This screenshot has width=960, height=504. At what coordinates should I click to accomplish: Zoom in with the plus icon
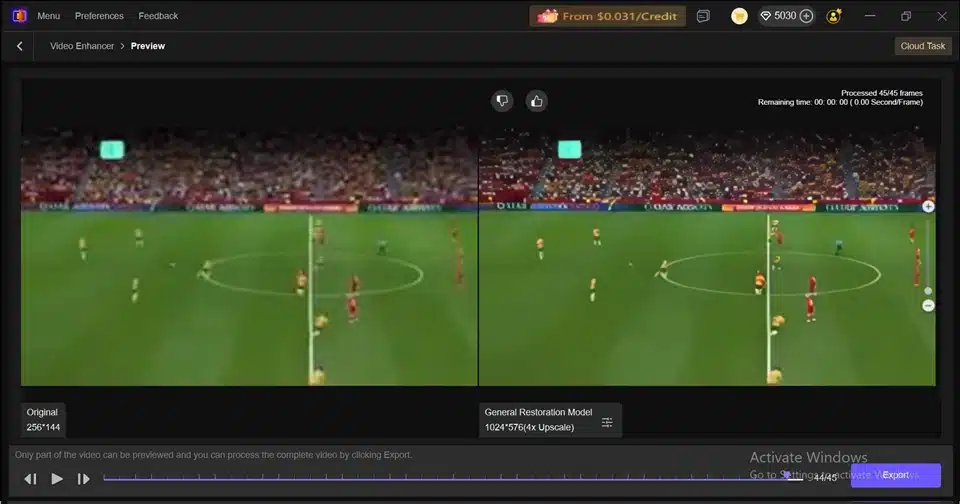coord(928,207)
